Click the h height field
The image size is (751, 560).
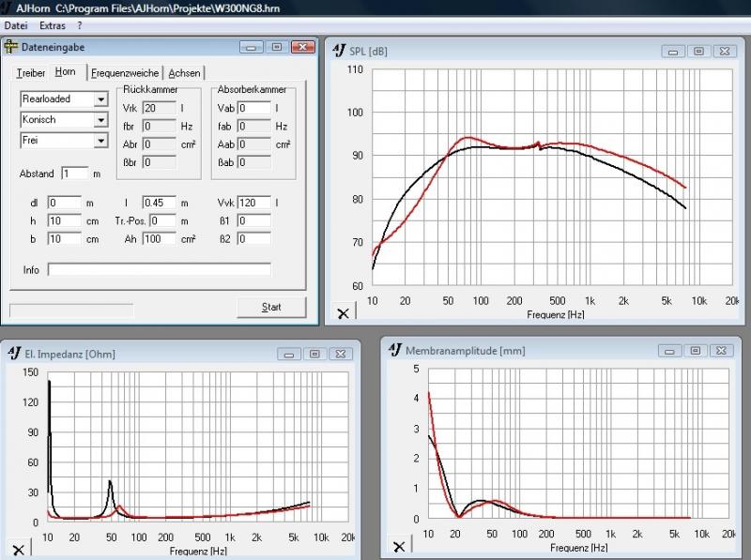pos(64,220)
